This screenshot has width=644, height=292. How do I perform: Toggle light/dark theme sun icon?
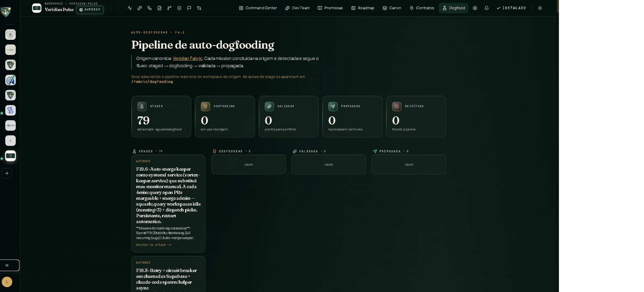(540, 8)
